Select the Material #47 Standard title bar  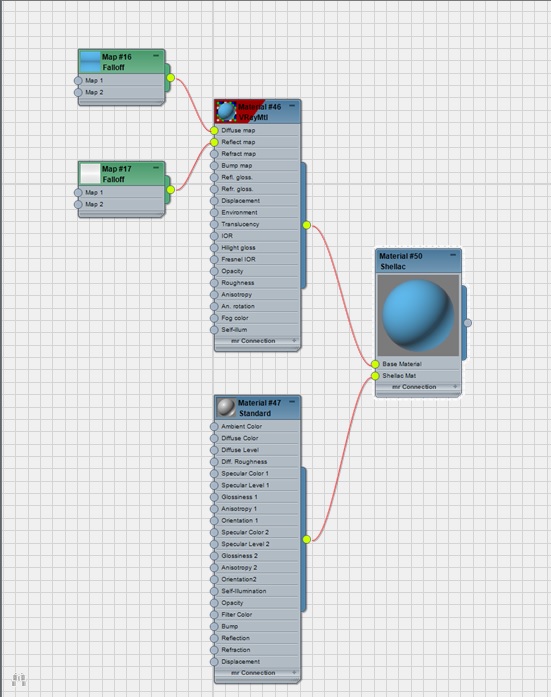(x=260, y=408)
